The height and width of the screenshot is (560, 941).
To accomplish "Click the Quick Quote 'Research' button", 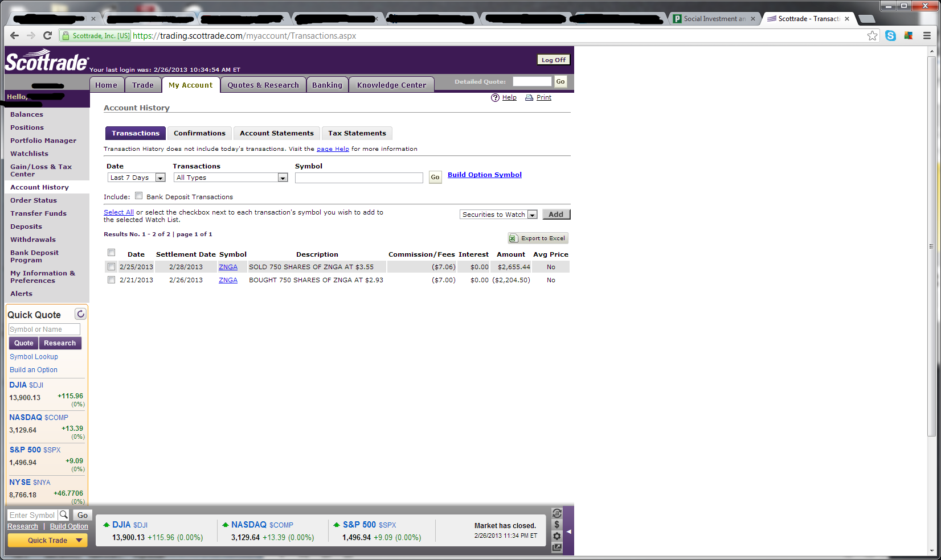I will (60, 343).
